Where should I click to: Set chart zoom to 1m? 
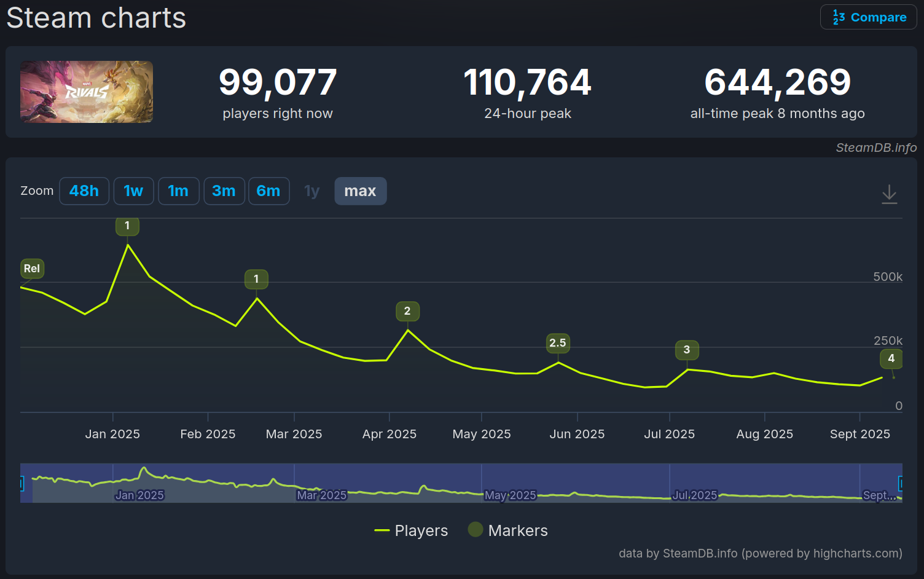[x=178, y=191]
